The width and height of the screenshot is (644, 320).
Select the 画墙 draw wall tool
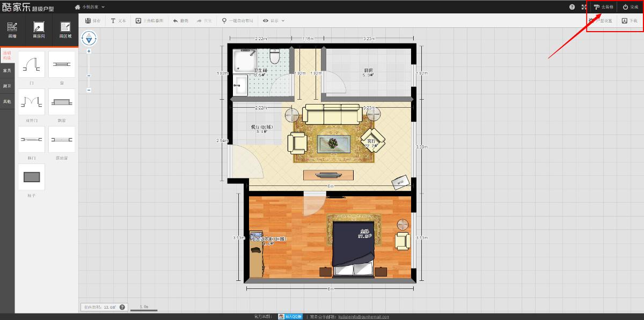click(x=12, y=29)
